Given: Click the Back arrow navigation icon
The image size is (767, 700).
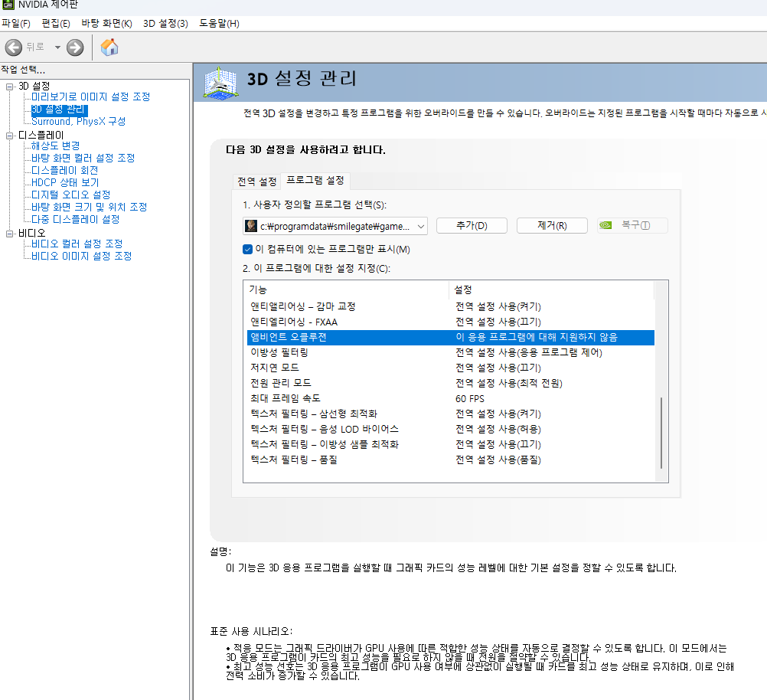Looking at the screenshot, I should click(14, 47).
